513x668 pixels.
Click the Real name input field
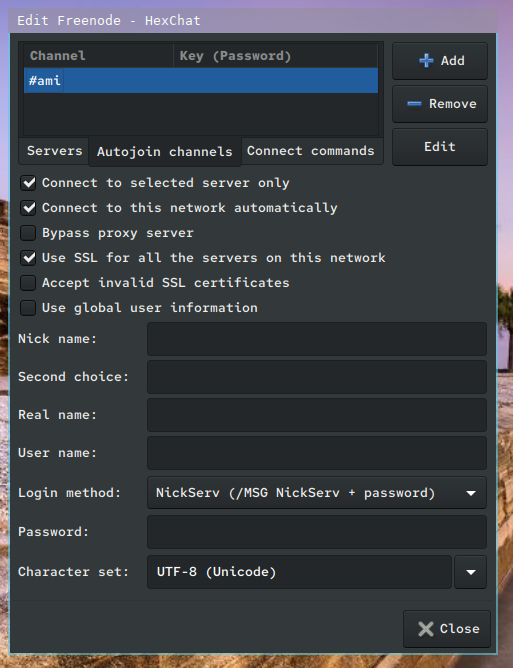point(317,415)
